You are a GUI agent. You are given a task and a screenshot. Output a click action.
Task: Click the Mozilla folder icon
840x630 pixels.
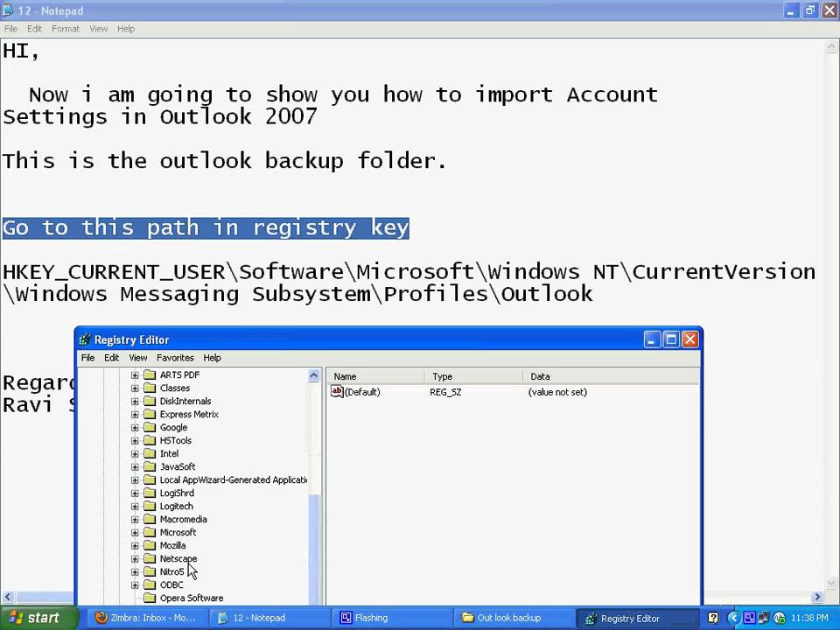click(150, 545)
